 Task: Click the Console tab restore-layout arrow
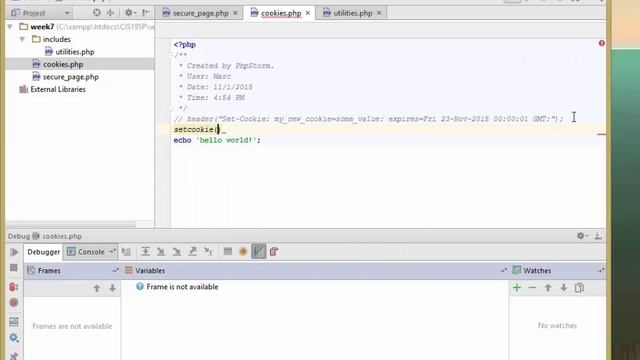pos(112,252)
